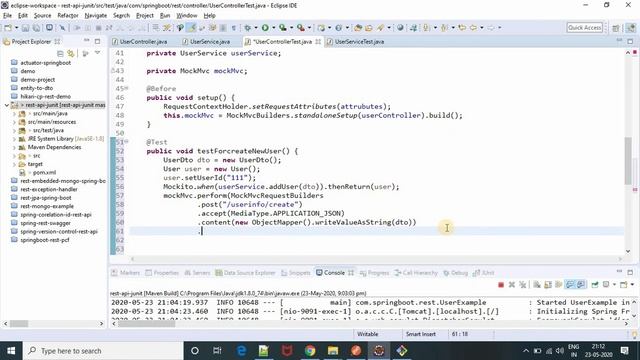Click the Quick Access field
This screenshot has width=640, height=360.
[x=584, y=27]
